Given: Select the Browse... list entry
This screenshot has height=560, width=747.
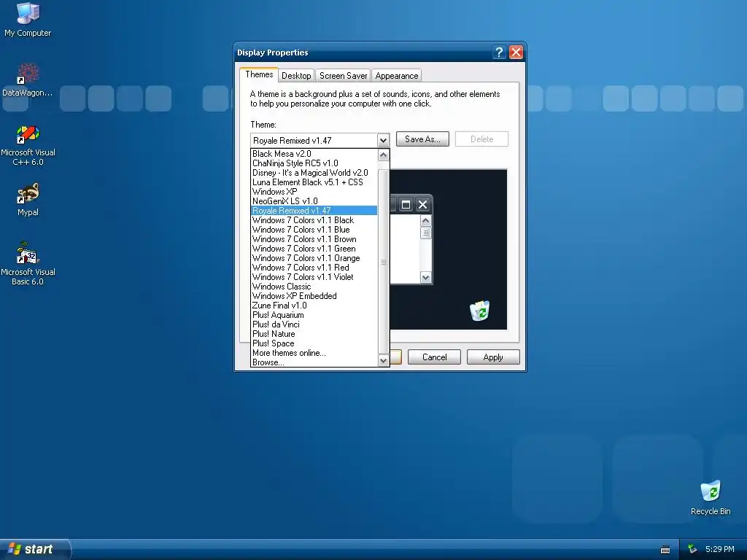Looking at the screenshot, I should 314,362.
